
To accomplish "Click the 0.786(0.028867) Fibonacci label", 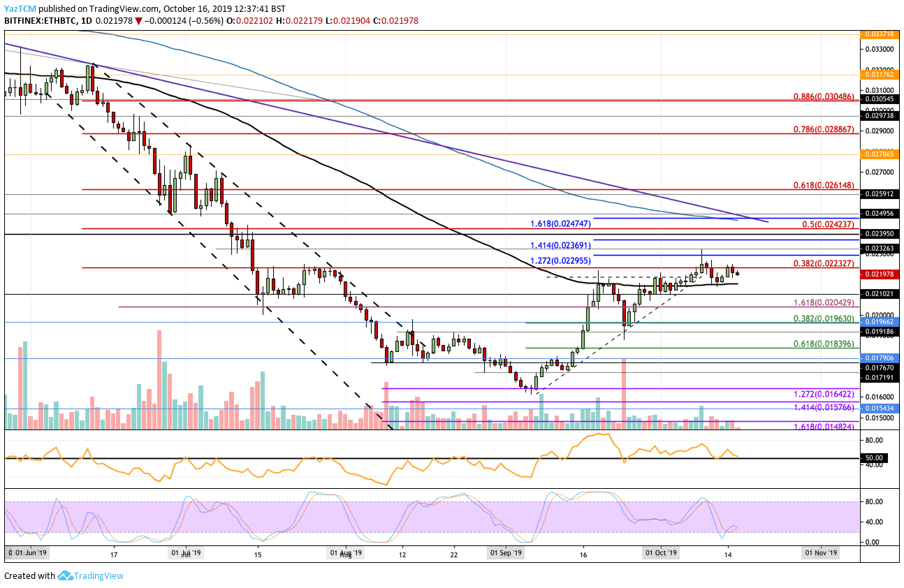I will (x=825, y=129).
